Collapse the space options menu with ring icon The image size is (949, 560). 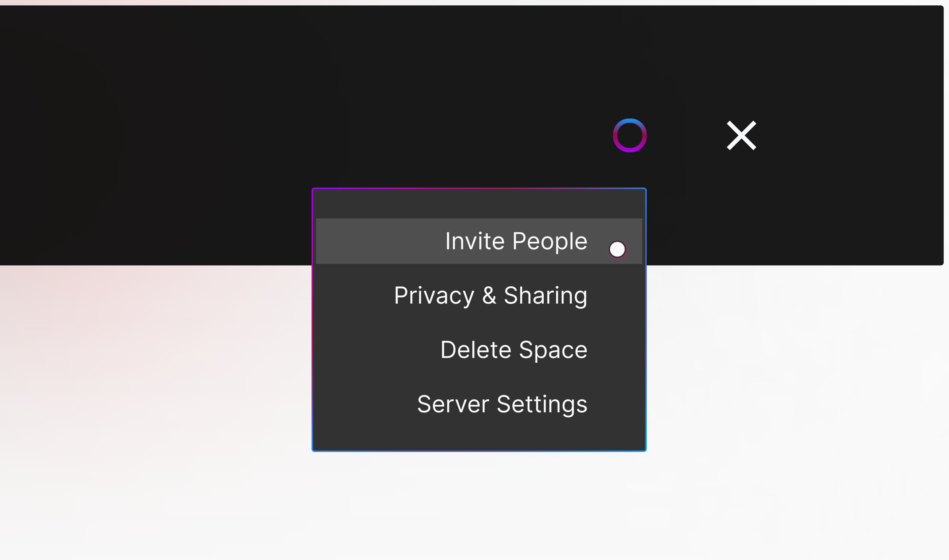(x=630, y=135)
